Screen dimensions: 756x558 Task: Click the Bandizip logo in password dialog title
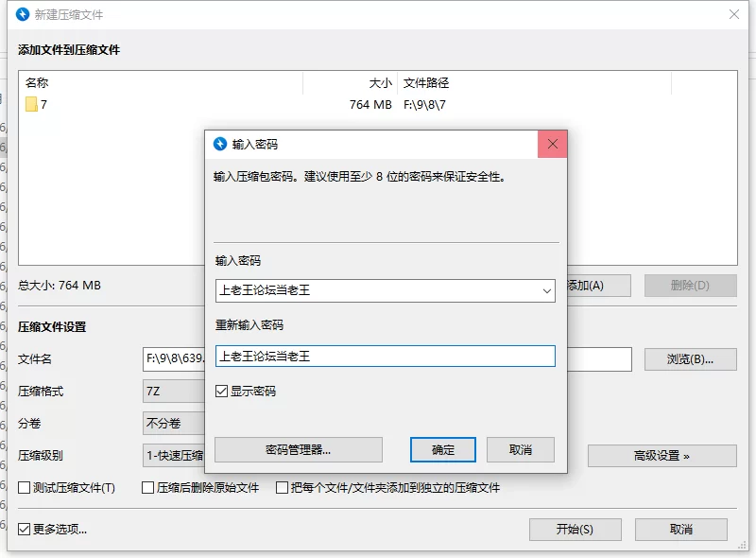pos(220,144)
